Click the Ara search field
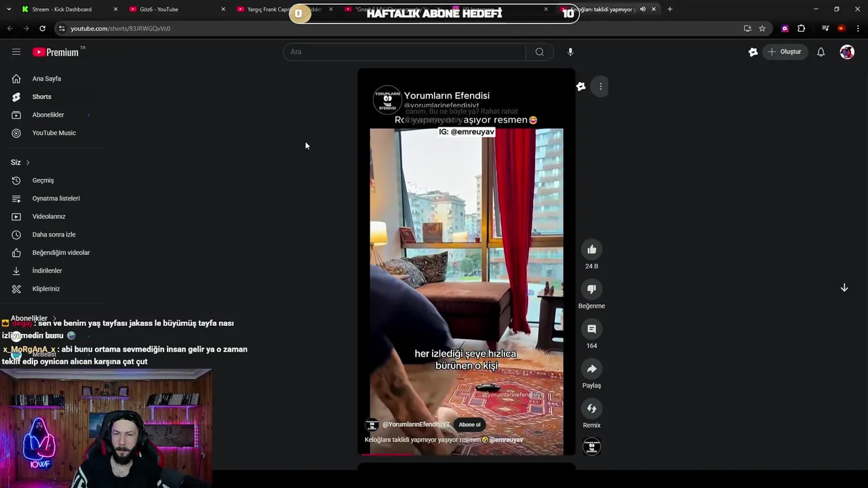The width and height of the screenshot is (868, 488). pyautogui.click(x=404, y=52)
